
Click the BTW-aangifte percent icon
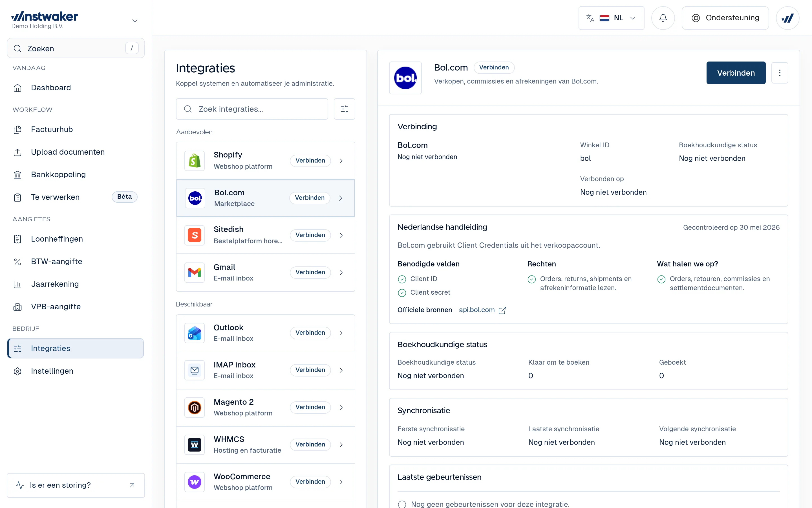pos(17,262)
